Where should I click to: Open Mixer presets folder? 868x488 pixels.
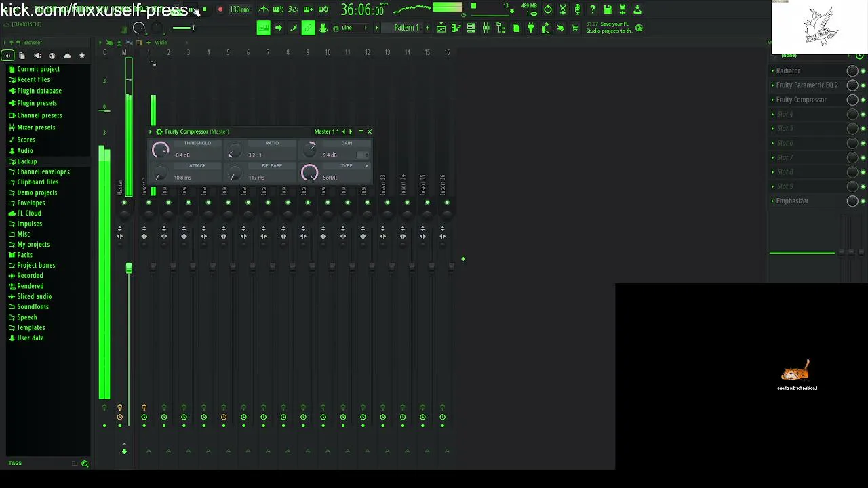point(36,127)
